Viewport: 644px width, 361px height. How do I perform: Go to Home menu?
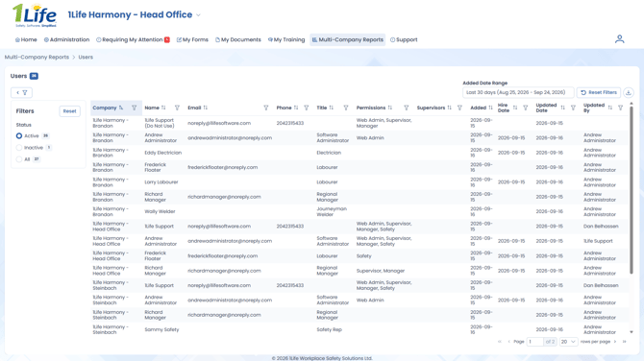click(26, 39)
